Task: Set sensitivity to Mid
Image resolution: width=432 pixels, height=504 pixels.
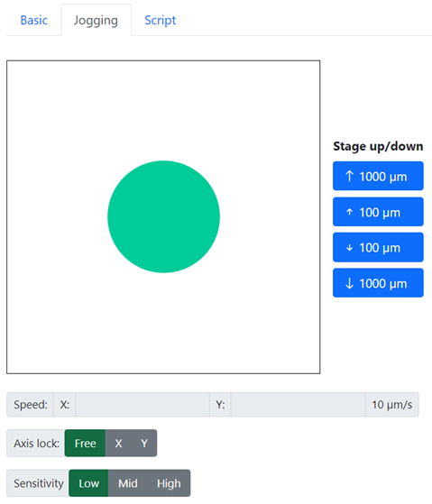Action: 127,483
